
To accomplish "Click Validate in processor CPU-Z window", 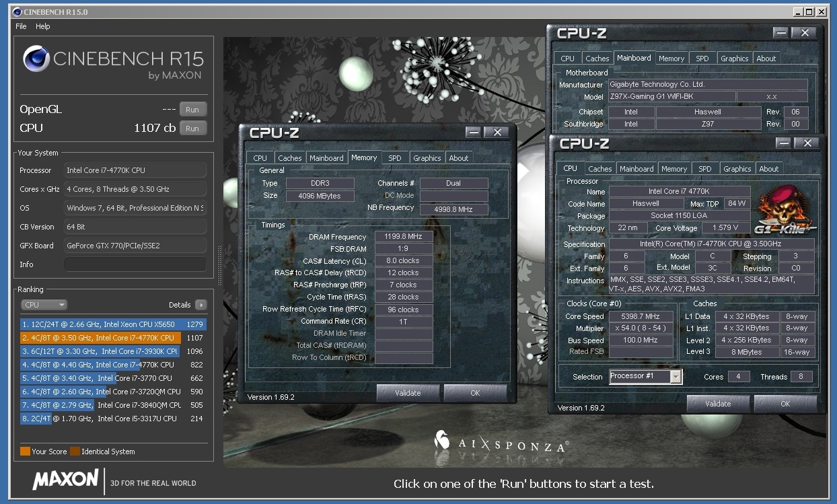I will click(718, 404).
